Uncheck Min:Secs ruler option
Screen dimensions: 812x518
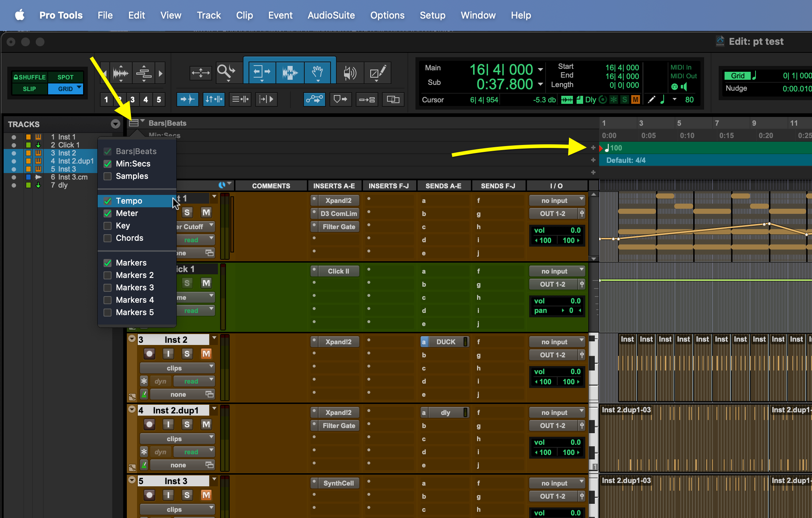[108, 164]
